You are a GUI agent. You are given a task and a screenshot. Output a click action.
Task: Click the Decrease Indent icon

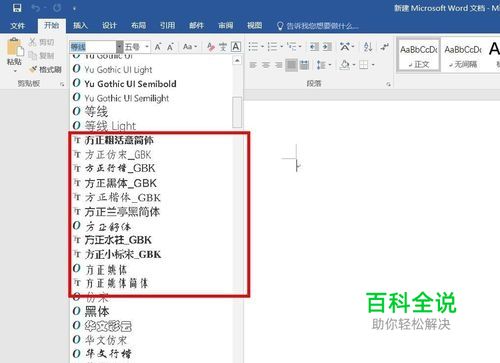314,47
